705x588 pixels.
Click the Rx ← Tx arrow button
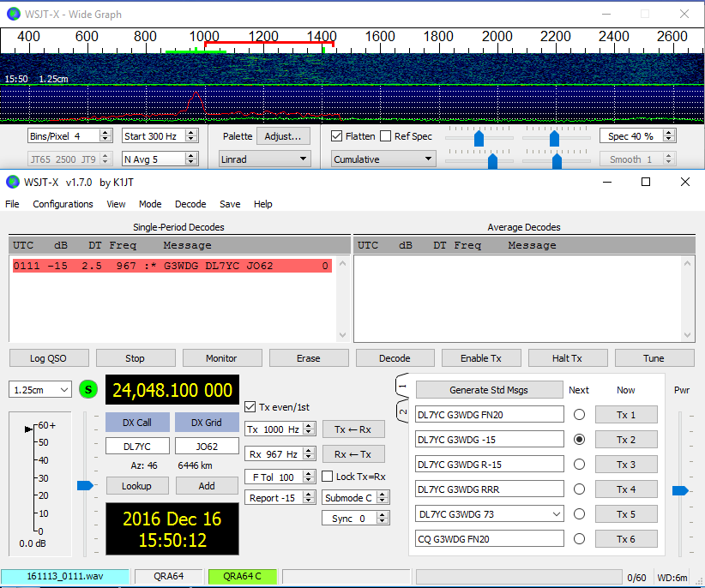coord(353,454)
